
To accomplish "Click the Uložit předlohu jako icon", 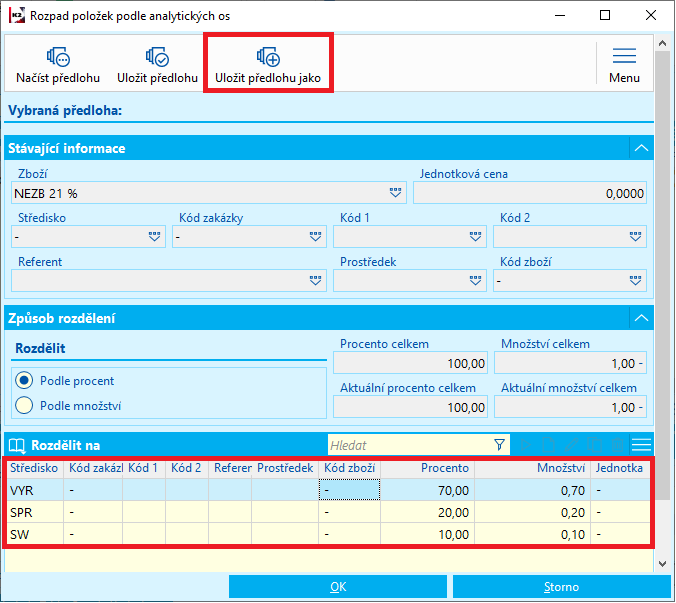I will pos(268,56).
